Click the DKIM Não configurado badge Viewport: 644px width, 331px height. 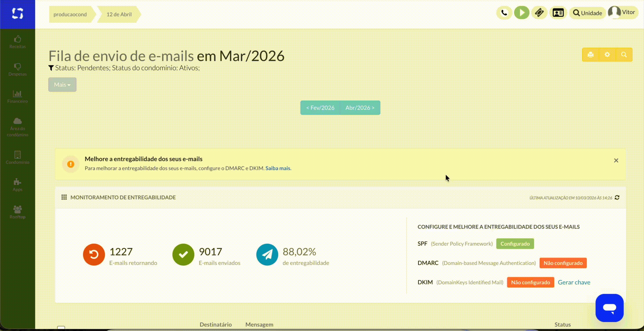coord(530,282)
